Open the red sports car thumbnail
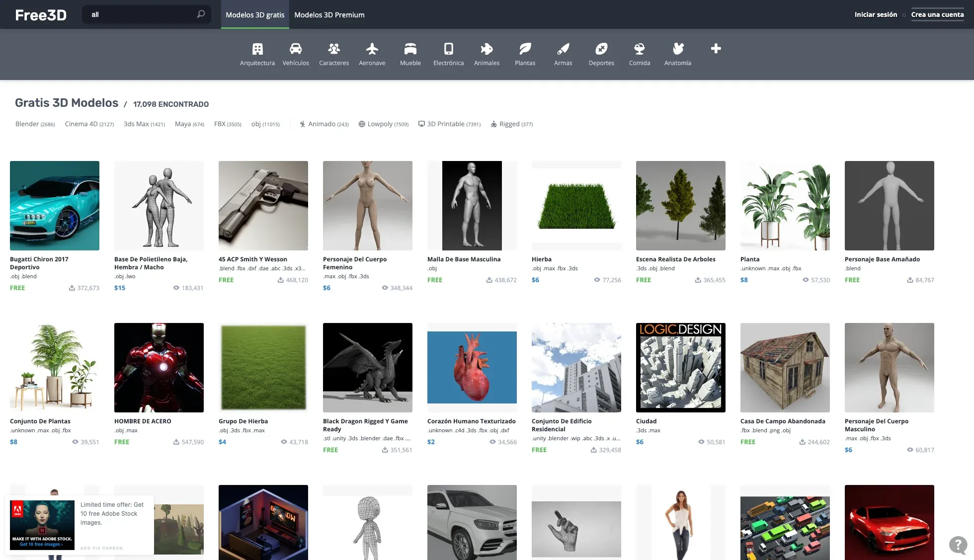 tap(890, 523)
